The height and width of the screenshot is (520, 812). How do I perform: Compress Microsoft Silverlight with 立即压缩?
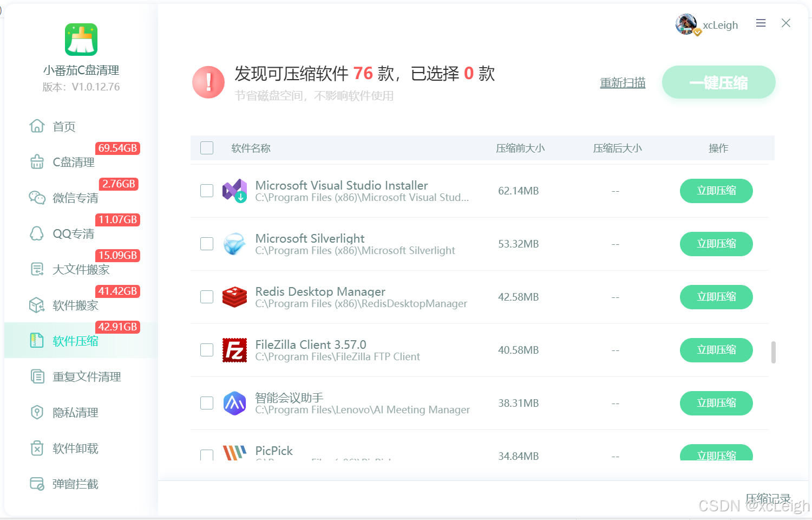pyautogui.click(x=716, y=244)
